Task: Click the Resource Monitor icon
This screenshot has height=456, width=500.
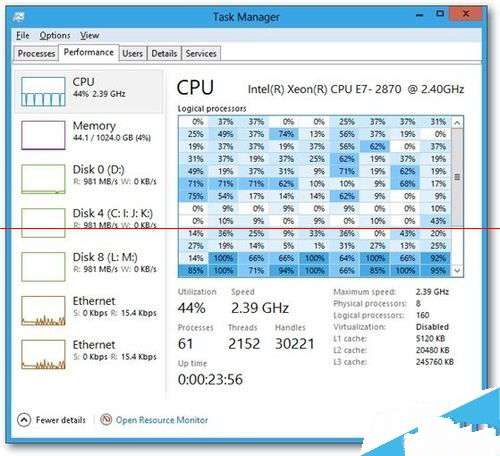Action: pyautogui.click(x=106, y=419)
